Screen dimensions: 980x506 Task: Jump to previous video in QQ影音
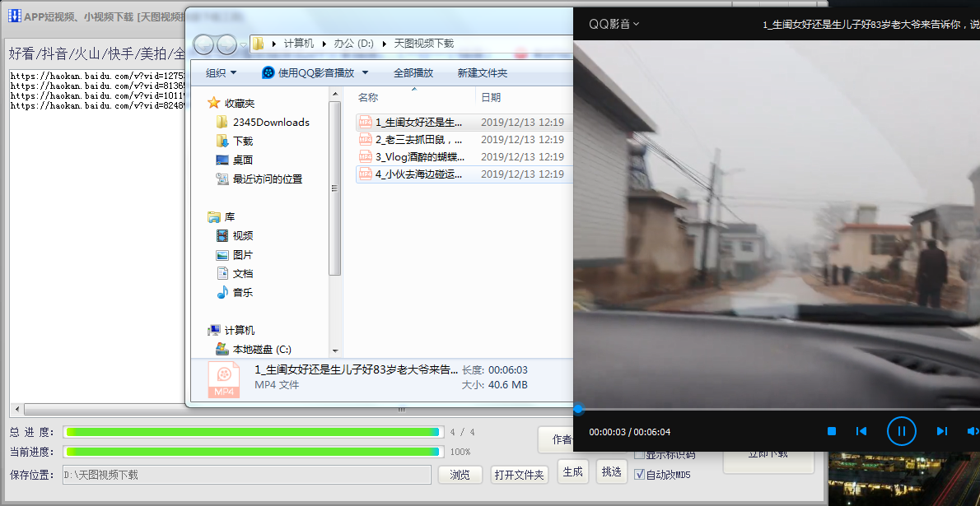pos(861,431)
